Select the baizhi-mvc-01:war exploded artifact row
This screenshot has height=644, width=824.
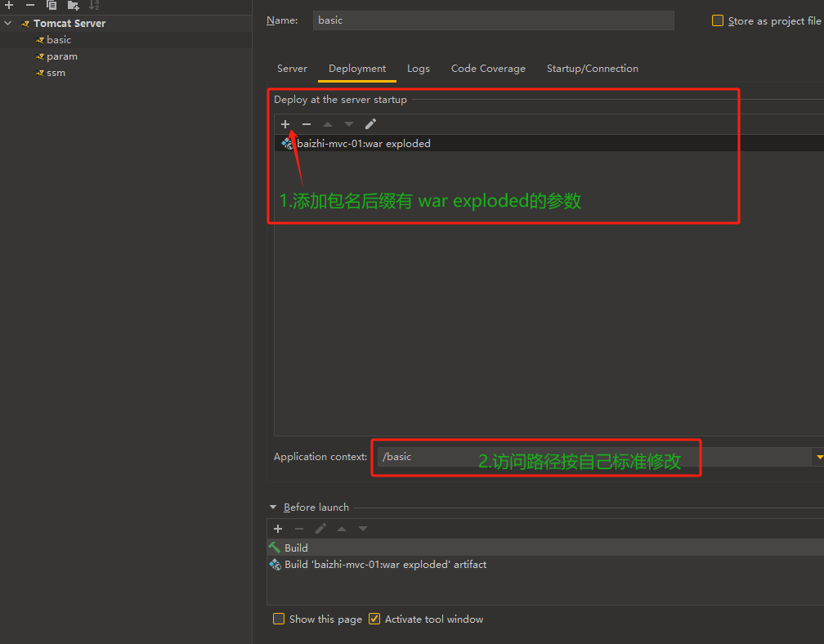click(x=363, y=144)
